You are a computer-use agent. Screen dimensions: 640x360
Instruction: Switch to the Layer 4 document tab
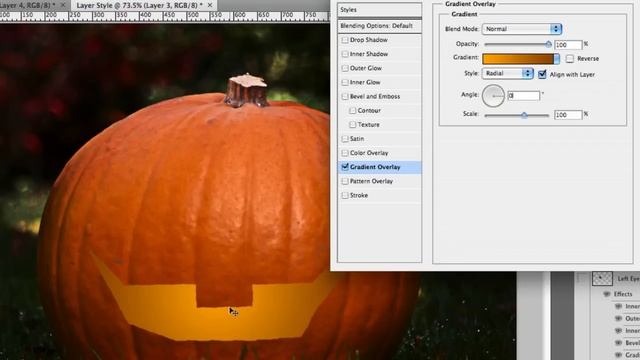coord(27,5)
